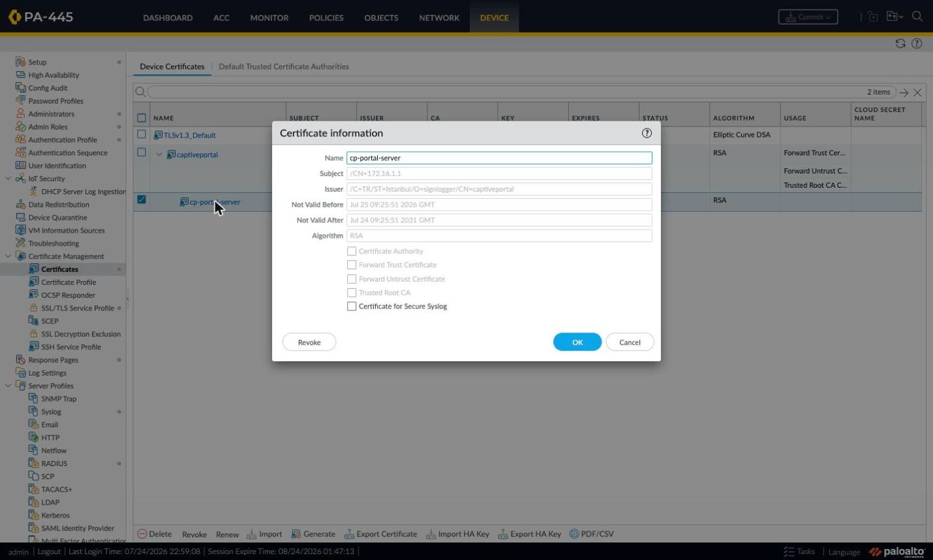
Task: Click Cancel in Certificate information dialog
Action: [630, 342]
